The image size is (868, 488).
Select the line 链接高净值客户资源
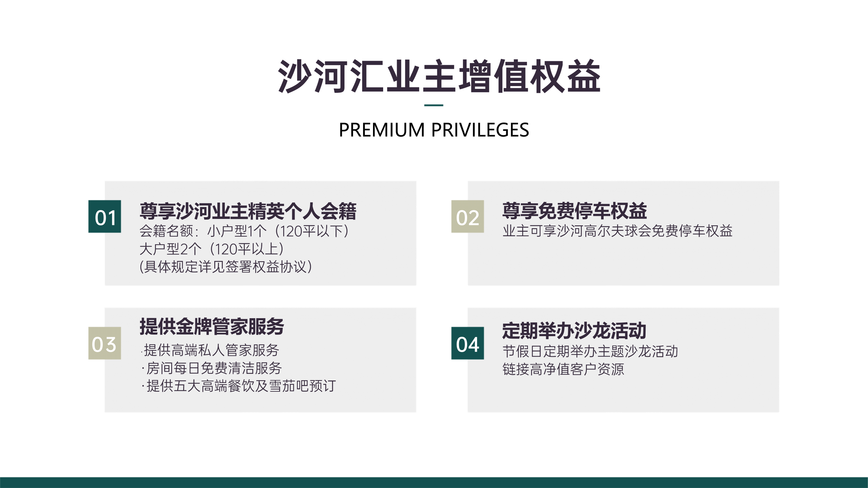563,369
